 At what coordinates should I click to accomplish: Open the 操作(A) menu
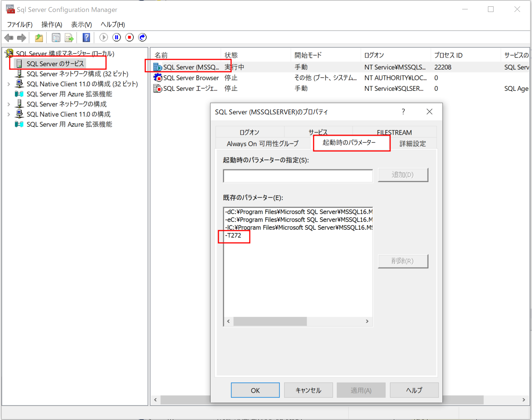coord(52,25)
